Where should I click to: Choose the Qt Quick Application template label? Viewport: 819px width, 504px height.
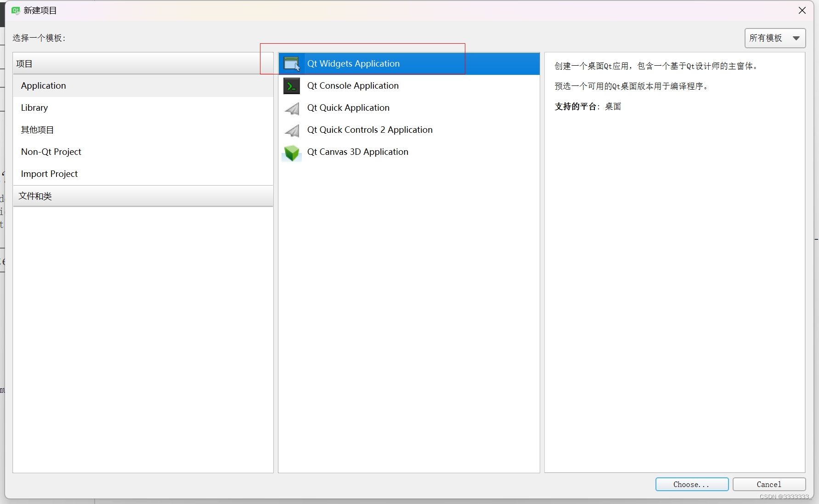click(348, 108)
